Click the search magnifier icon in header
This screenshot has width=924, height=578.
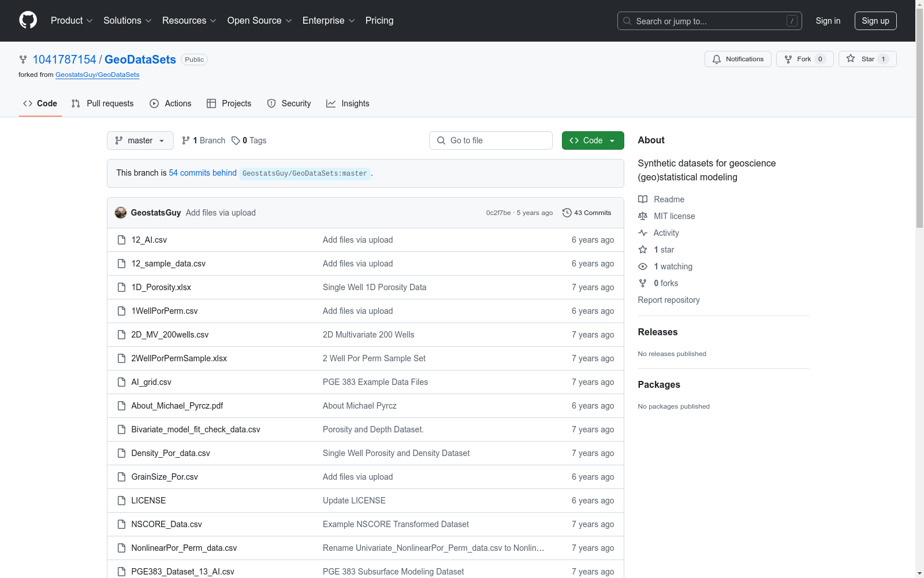coord(627,21)
